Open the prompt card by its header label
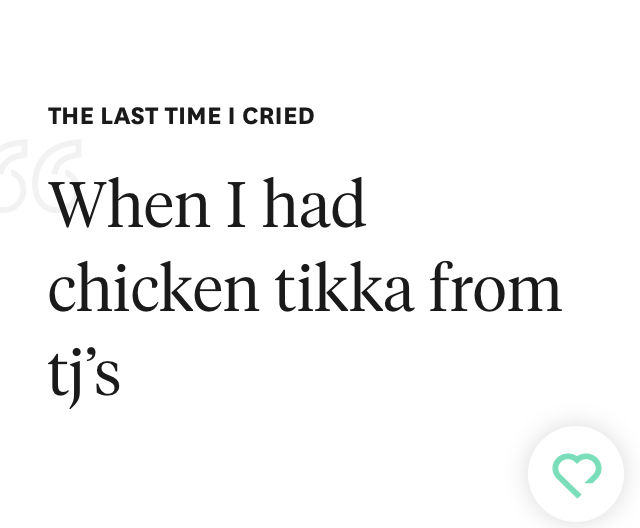The image size is (640, 528). coord(181,116)
